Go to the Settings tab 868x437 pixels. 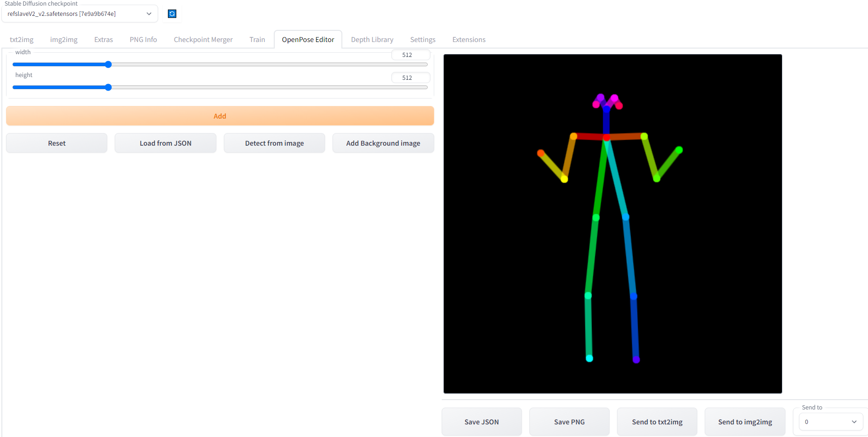click(x=423, y=40)
